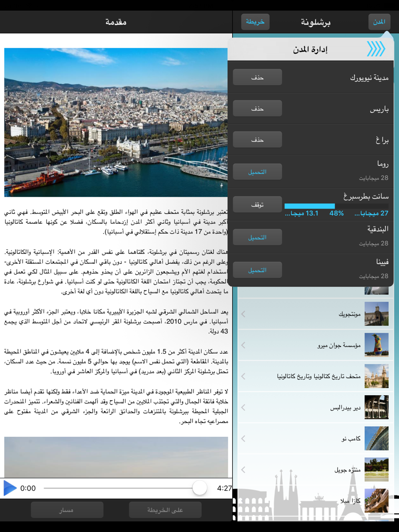Move the audio progress slider knob
399x532 pixels.
click(199, 488)
